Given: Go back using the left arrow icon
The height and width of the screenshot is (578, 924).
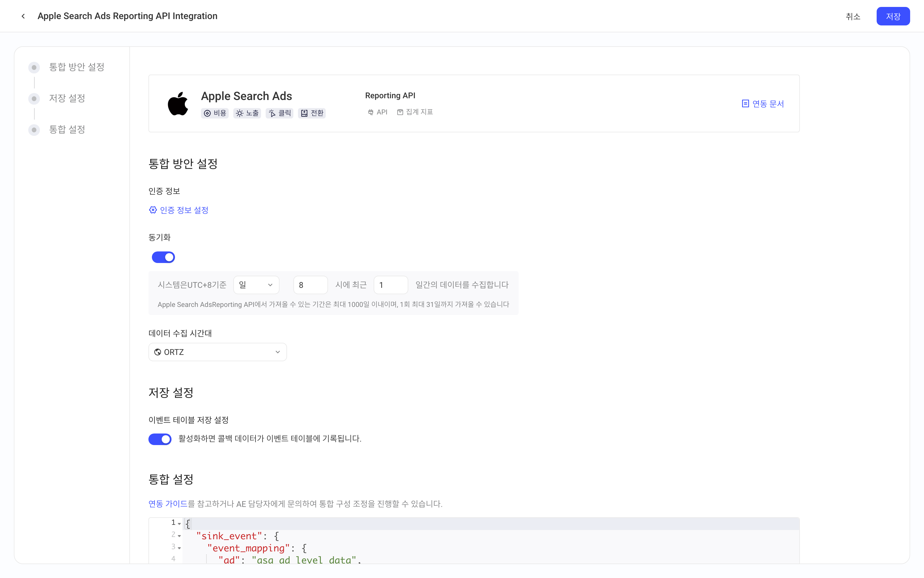Looking at the screenshot, I should (23, 16).
